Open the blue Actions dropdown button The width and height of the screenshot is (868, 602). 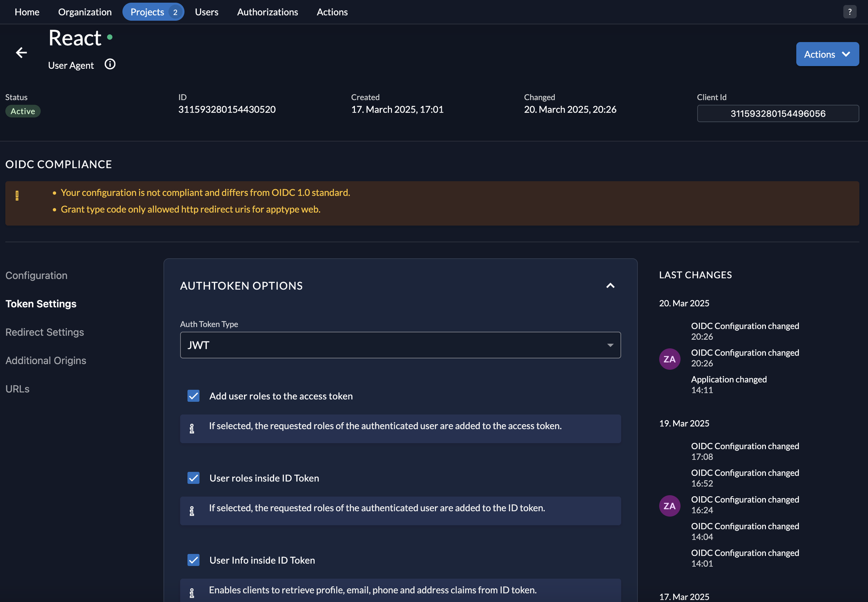[x=827, y=54]
